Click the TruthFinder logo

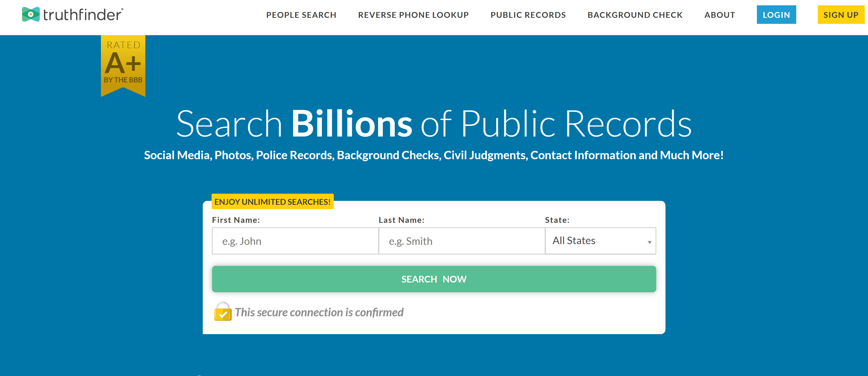pos(72,15)
